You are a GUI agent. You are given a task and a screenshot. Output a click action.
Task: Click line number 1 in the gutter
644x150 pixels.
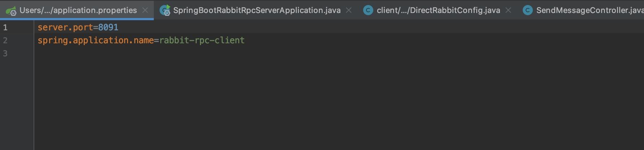(x=5, y=27)
